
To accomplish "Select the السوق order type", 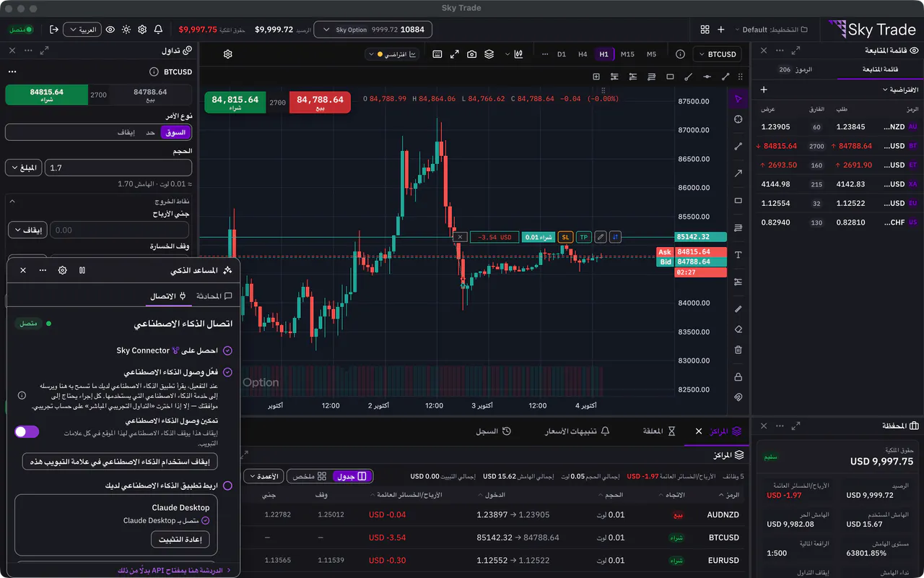I will pyautogui.click(x=174, y=132).
